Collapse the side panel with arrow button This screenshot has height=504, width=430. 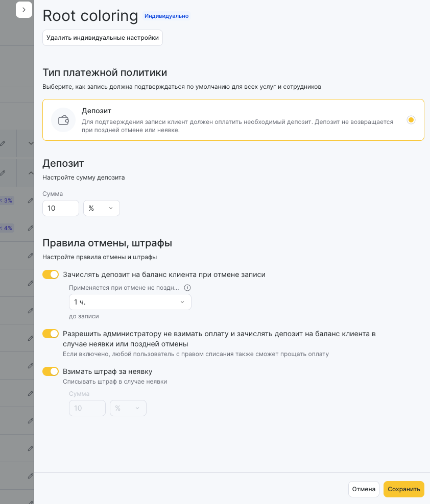pos(24,10)
